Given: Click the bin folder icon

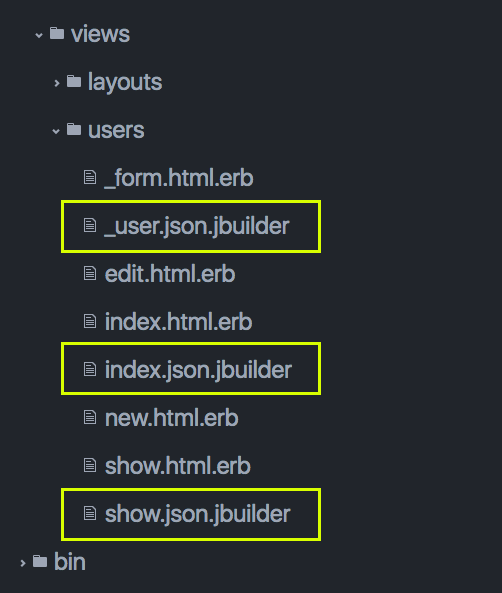Looking at the screenshot, I should tap(40, 561).
